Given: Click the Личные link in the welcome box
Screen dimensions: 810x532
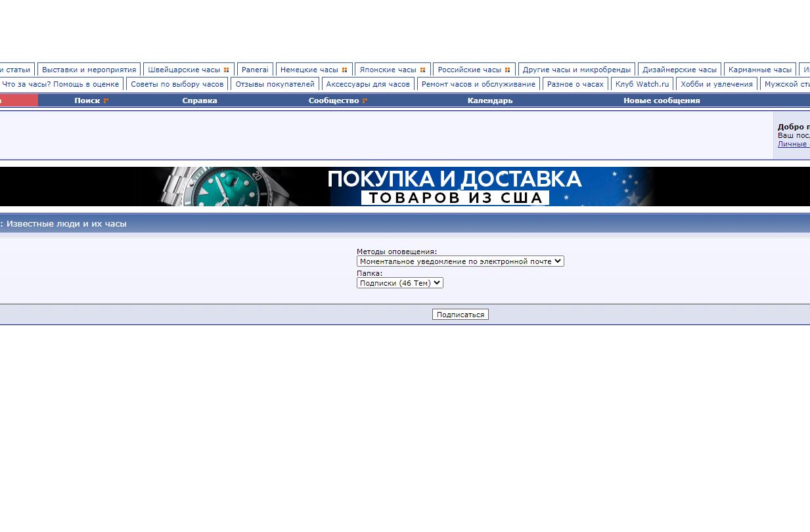Looking at the screenshot, I should [792, 144].
